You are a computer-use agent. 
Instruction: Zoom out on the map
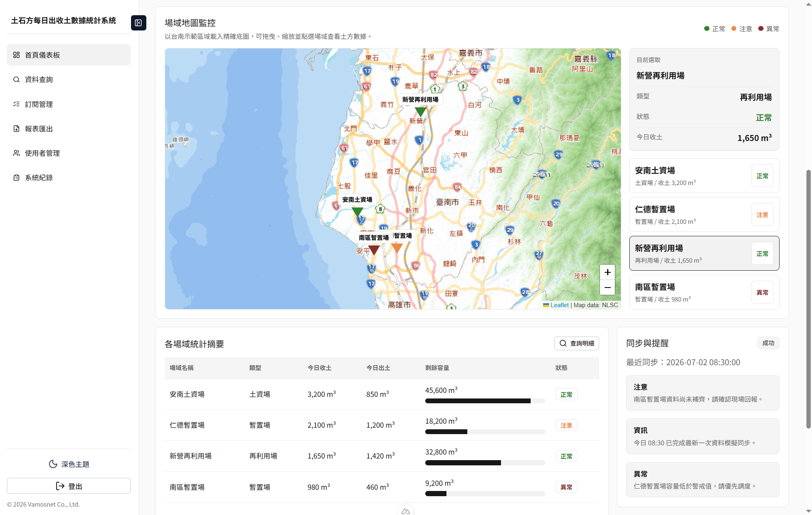tap(607, 288)
